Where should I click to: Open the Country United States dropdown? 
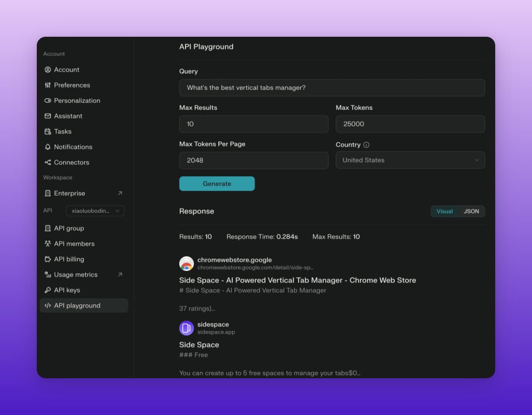point(410,160)
